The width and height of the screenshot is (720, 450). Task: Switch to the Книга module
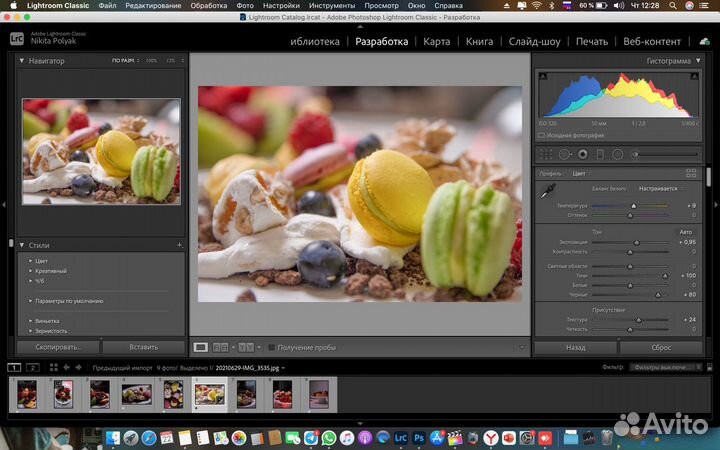479,41
